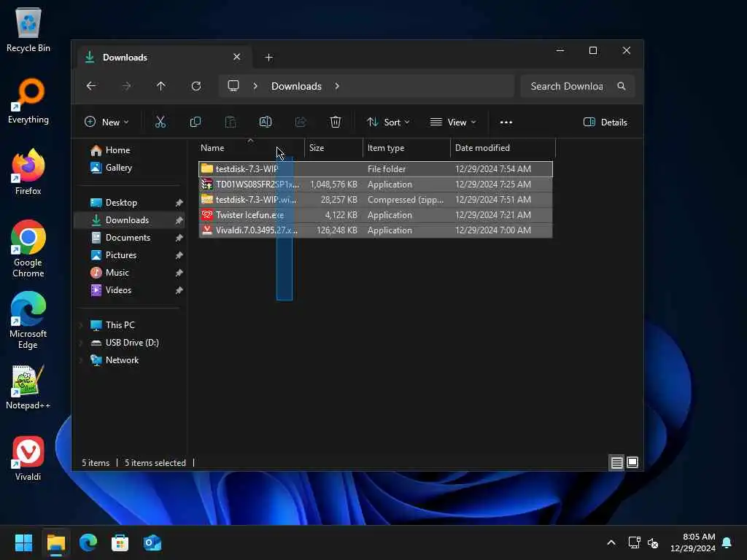747x560 pixels.
Task: Select Documents in navigation pane
Action: tap(128, 238)
